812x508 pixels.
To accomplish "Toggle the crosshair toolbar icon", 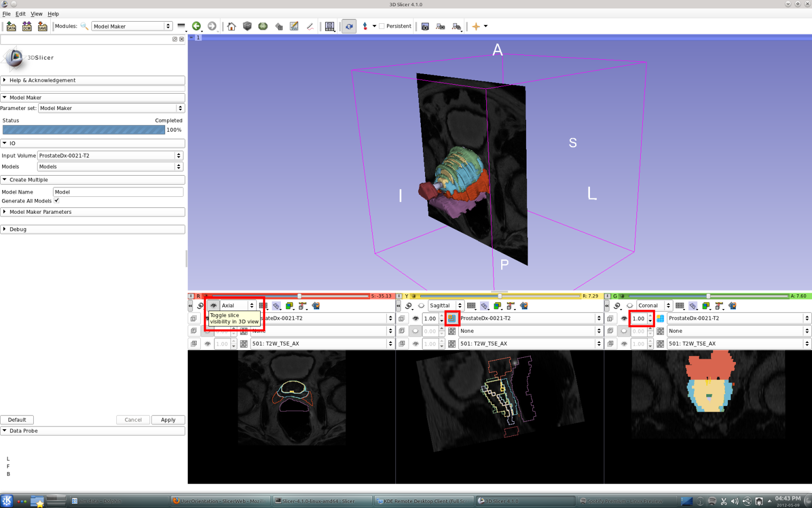I will click(476, 26).
